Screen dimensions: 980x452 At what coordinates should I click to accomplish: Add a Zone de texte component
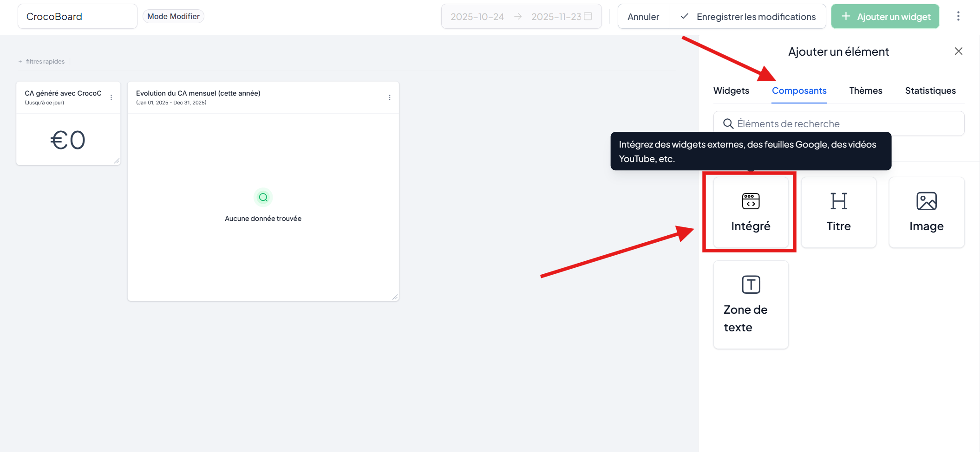(751, 304)
